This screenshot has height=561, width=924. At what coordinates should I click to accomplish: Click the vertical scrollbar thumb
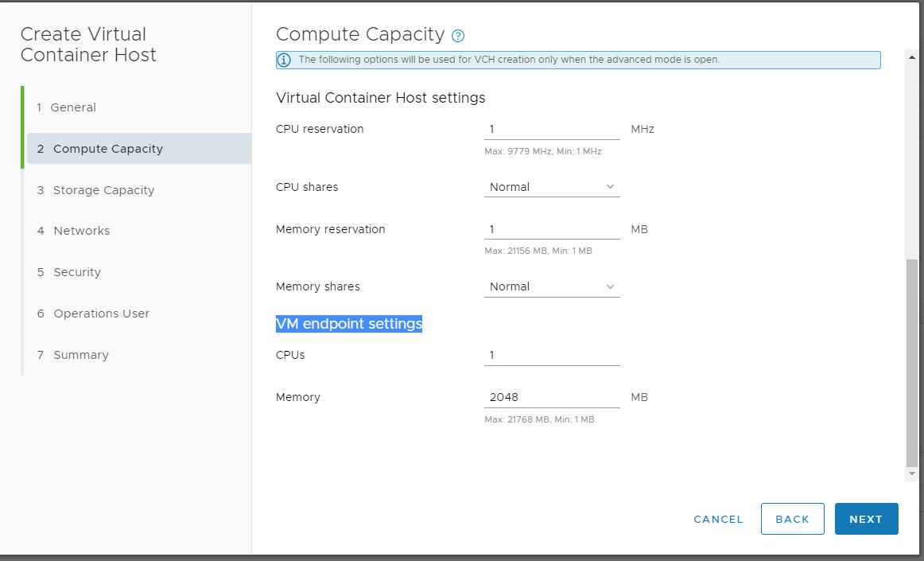[911, 362]
